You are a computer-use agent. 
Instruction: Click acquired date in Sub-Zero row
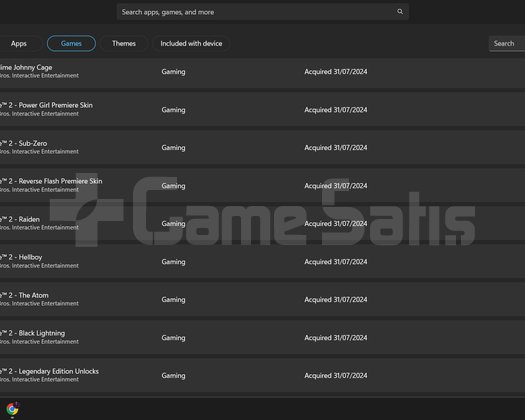pos(336,148)
